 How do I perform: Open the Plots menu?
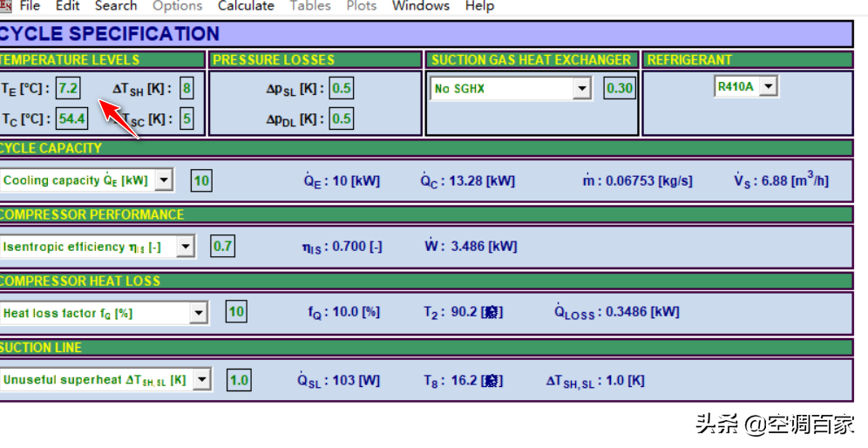tap(362, 6)
